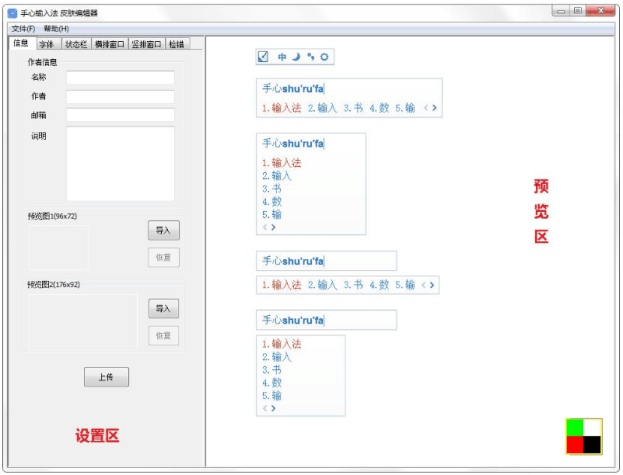623x475 pixels.
Task: Select candidate 5.输 in first vertical preview
Action: pyautogui.click(x=272, y=214)
